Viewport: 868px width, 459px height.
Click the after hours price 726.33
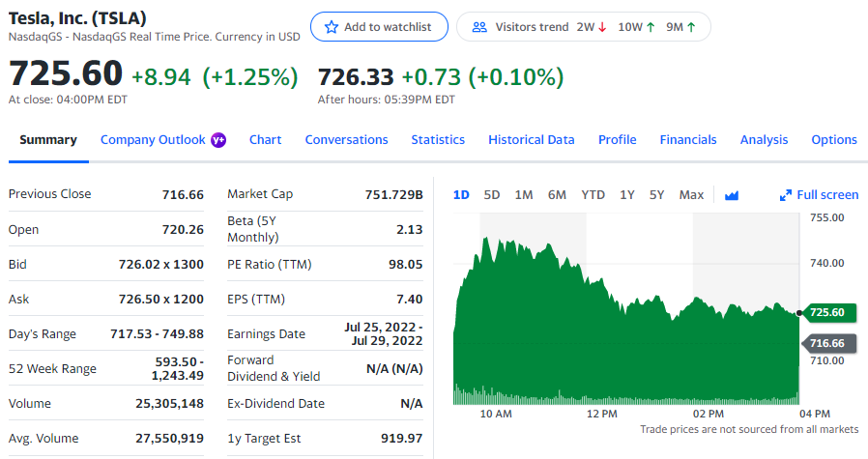click(x=356, y=77)
